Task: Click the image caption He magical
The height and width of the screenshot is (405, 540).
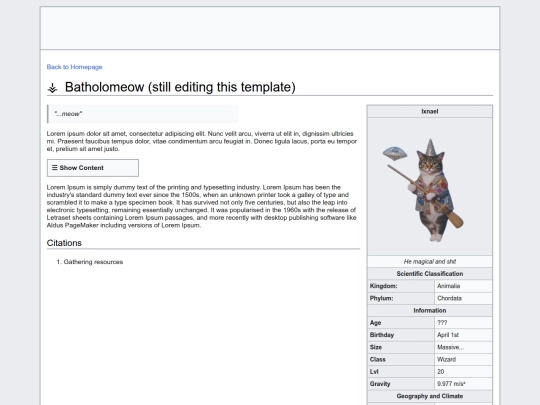Action: 430,261
